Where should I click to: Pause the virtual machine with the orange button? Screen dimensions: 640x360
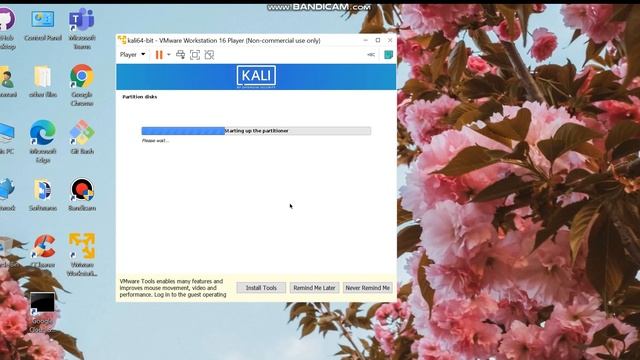[x=159, y=55]
